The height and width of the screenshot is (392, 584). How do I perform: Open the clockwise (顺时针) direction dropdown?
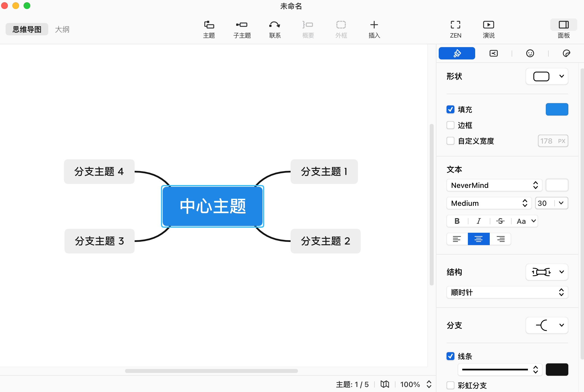(507, 292)
